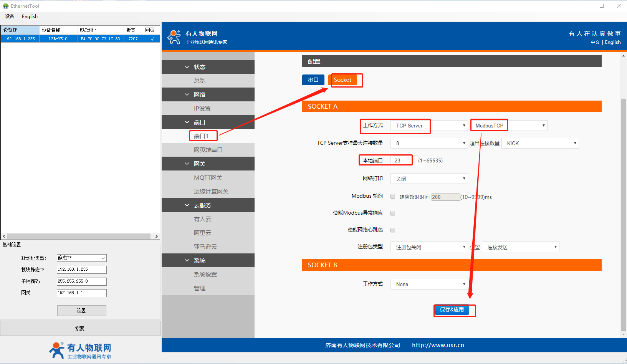
Task: Open 端口1 in the sidebar
Action: click(201, 136)
